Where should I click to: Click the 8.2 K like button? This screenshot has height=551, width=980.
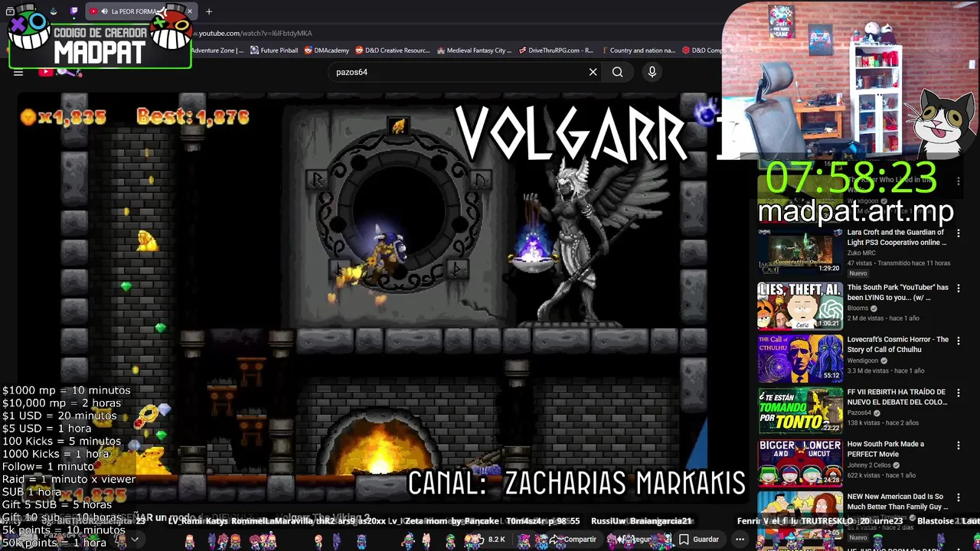[x=488, y=540]
